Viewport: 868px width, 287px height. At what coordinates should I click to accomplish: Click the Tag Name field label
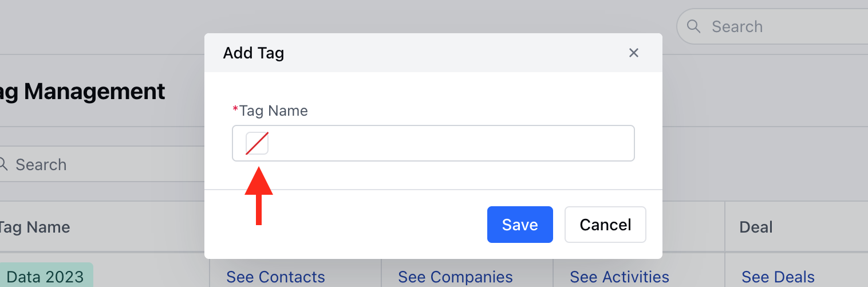[x=274, y=111]
